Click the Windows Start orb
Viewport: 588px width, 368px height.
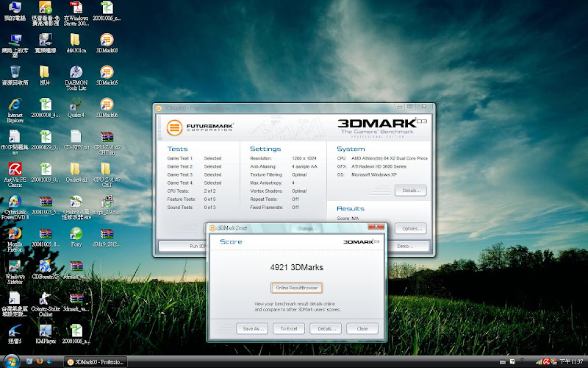point(10,361)
